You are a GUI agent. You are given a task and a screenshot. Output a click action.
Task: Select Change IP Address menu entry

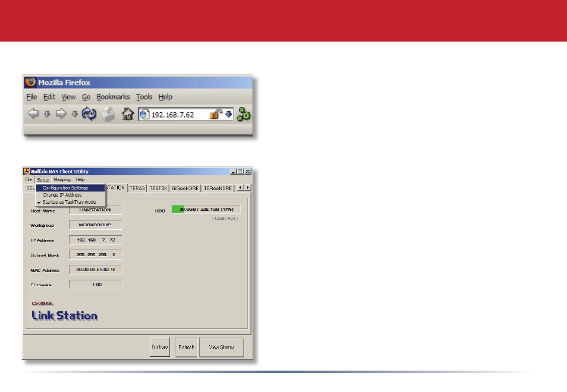coord(70,195)
